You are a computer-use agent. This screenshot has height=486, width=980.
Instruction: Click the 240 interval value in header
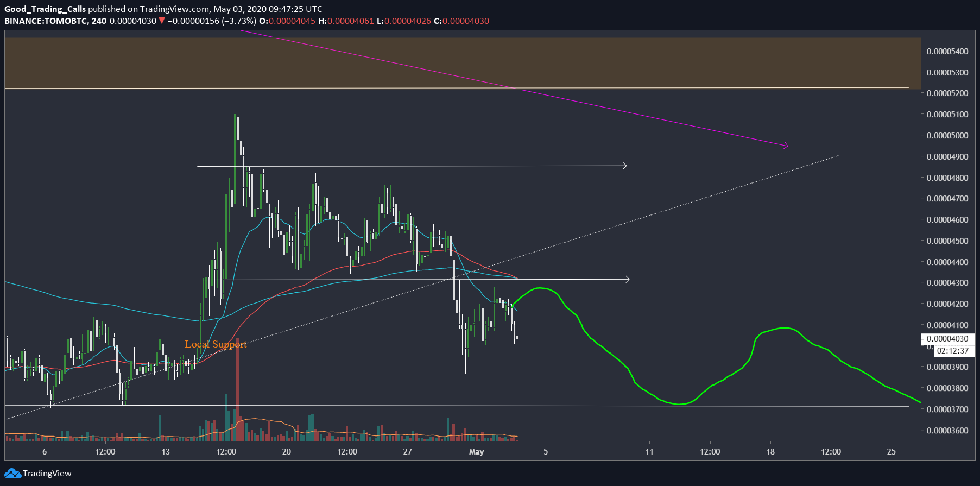tap(99, 21)
